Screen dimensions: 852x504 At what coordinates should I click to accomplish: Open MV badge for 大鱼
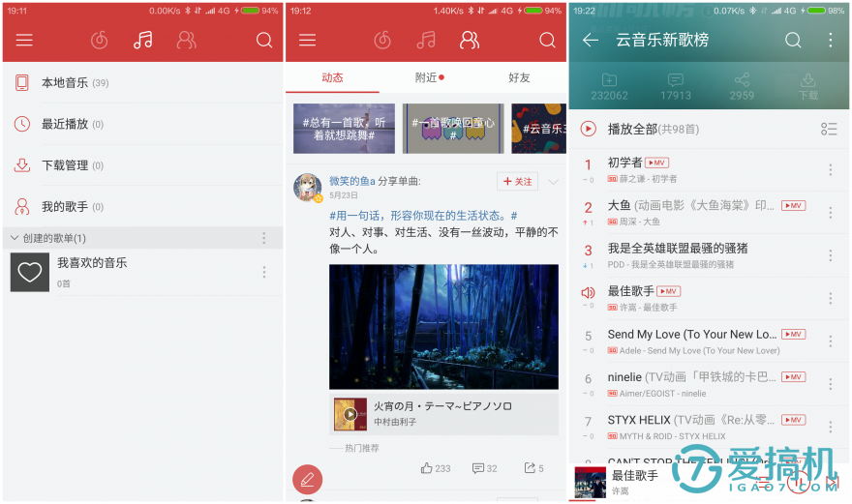(793, 205)
